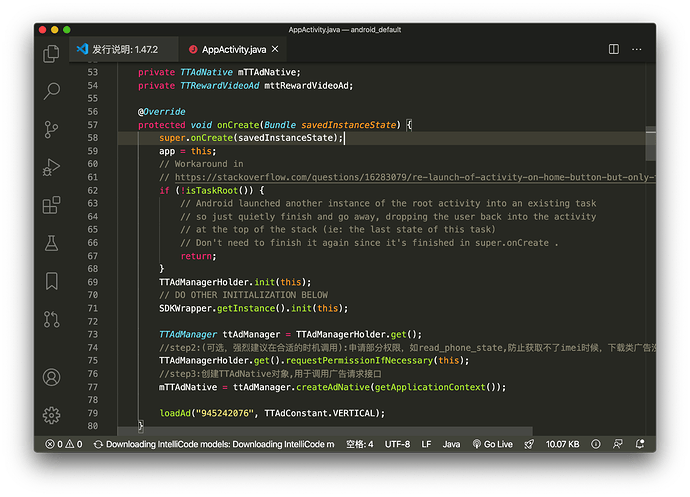690x497 pixels.
Task: Open the Testing flask view
Action: (51, 243)
